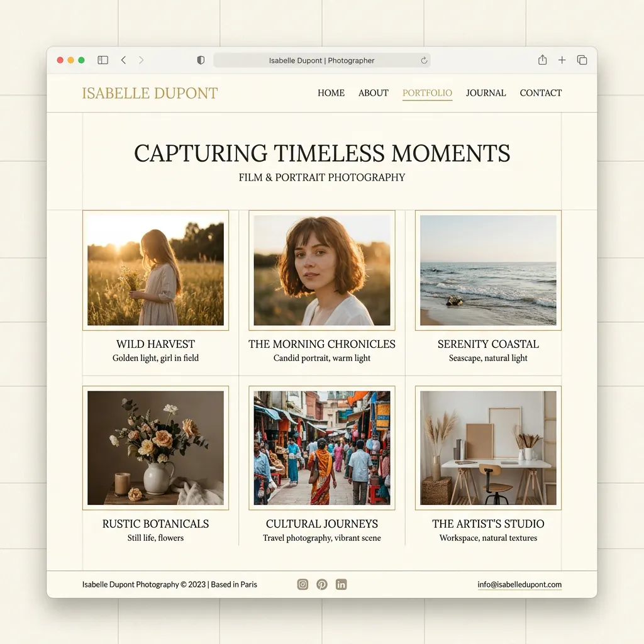
Task: Open the Pinterest icon in the footer
Action: point(322,584)
